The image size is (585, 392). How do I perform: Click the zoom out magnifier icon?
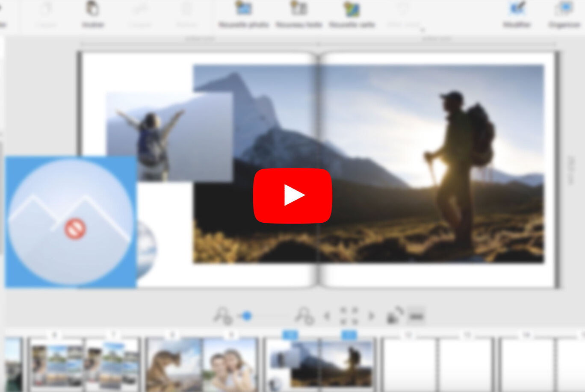pyautogui.click(x=222, y=316)
